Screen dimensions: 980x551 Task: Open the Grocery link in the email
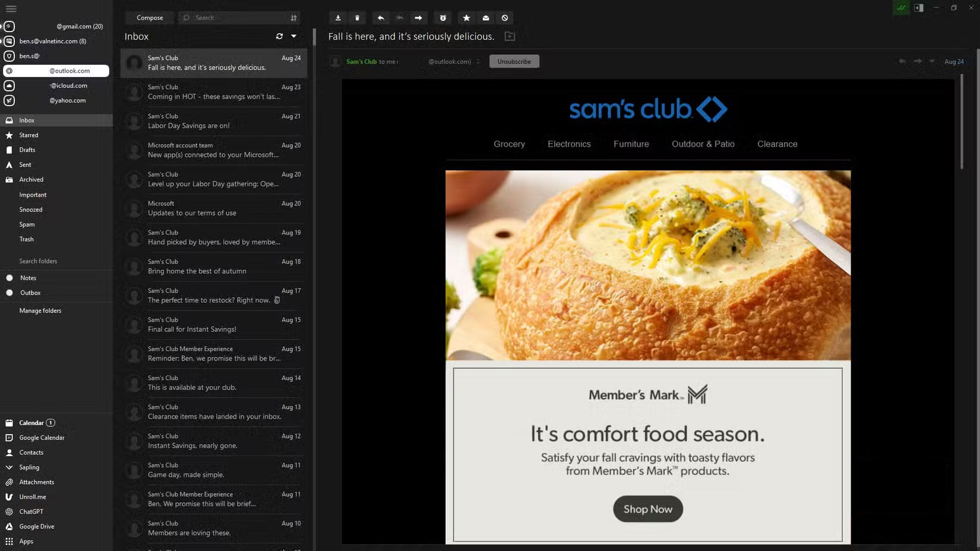click(x=509, y=144)
